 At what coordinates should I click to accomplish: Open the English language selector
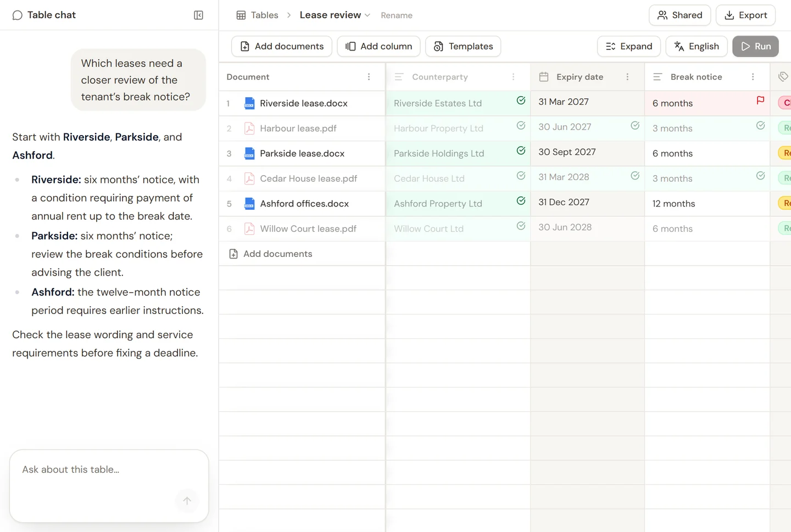(x=697, y=47)
